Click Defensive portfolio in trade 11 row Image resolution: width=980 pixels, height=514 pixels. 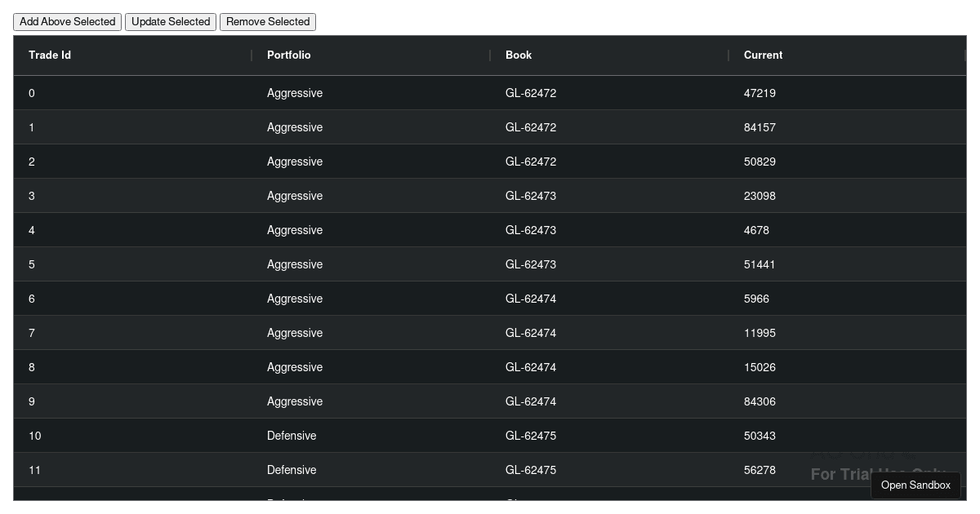[292, 470]
